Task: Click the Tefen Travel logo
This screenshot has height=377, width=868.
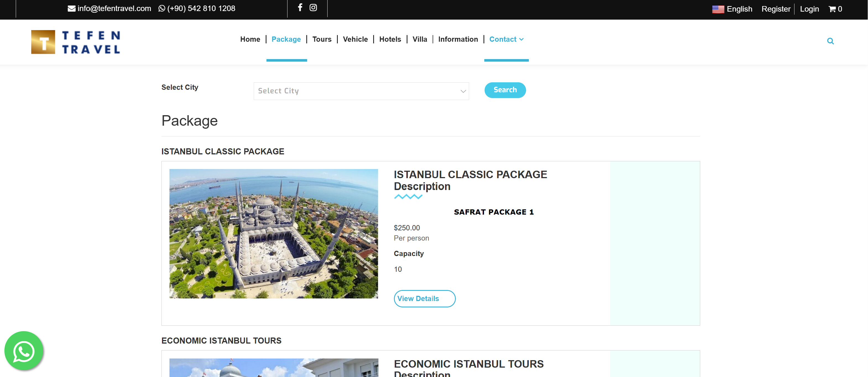Action: [75, 42]
